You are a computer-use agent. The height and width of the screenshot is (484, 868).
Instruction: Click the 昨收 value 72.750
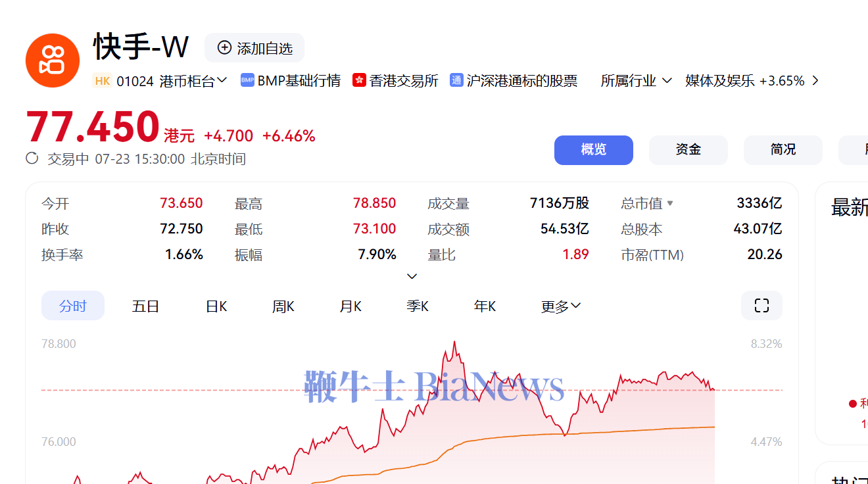[181, 229]
